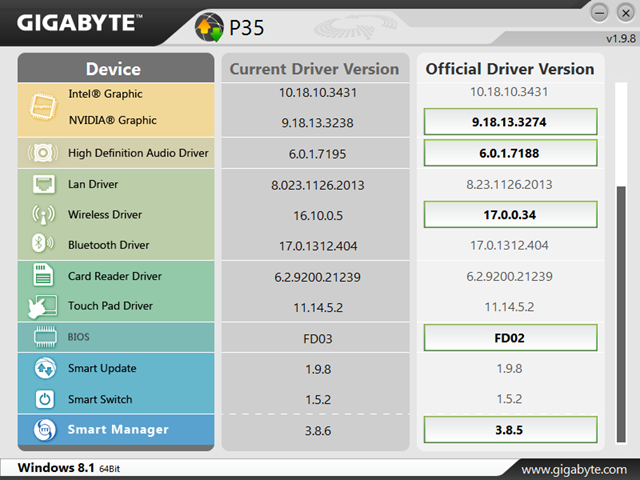640x480 pixels.
Task: Click official Lan version 8.23.1126.2013
Action: pyautogui.click(x=509, y=184)
